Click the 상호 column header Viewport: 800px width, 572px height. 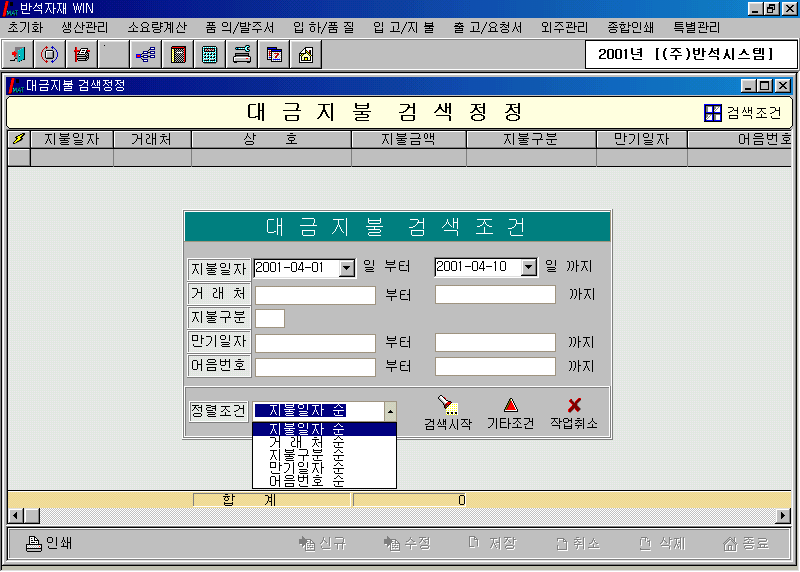[271, 139]
